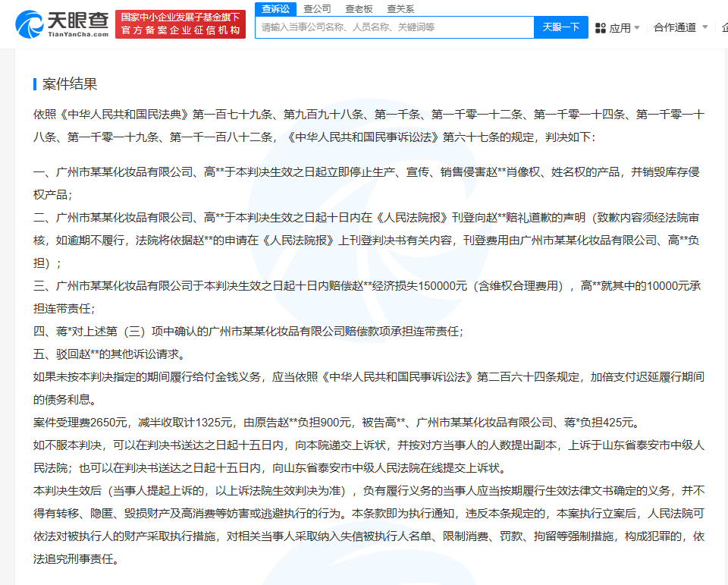This screenshot has width=728, height=585.
Task: Expand the partially visible menu at top right
Action: 724,27
